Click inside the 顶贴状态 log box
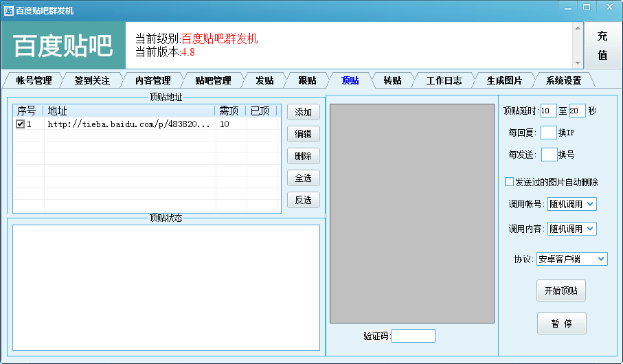This screenshot has width=623, height=364. (x=166, y=288)
